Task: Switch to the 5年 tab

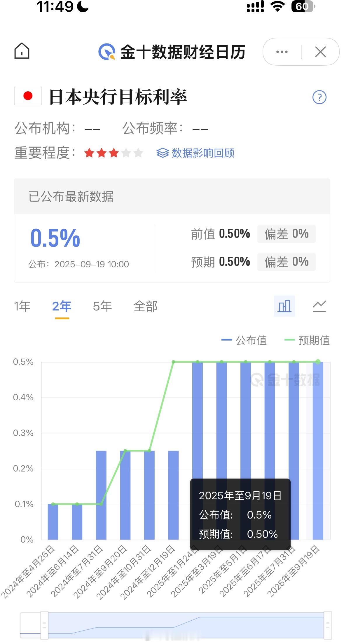Action: [102, 306]
